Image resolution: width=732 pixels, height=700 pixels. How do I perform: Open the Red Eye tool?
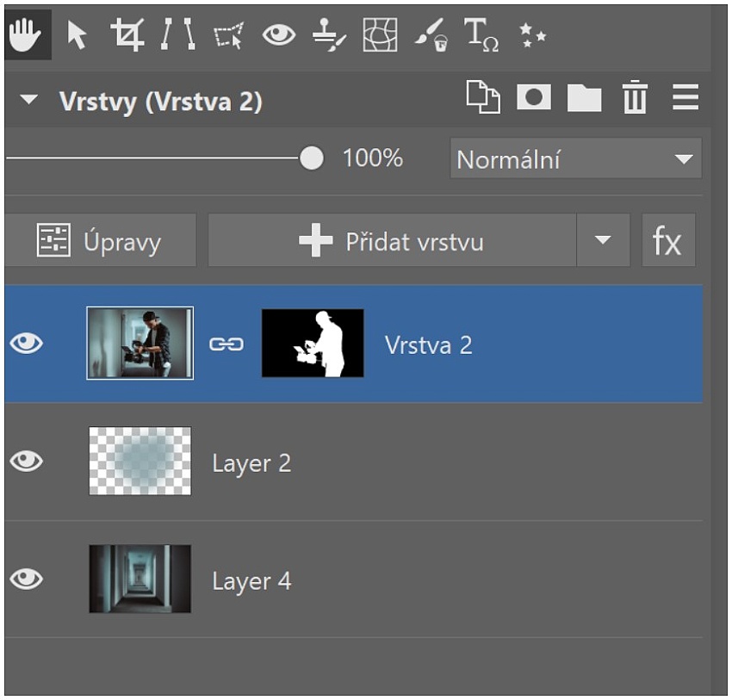(279, 35)
